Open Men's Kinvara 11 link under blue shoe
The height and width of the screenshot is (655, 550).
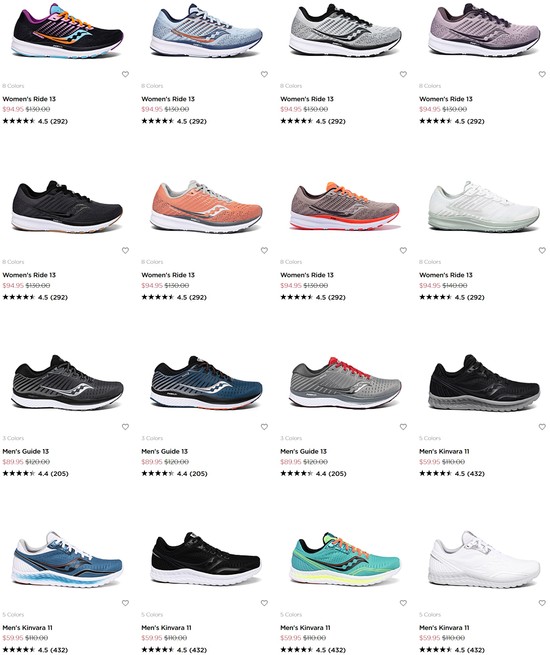[28, 628]
